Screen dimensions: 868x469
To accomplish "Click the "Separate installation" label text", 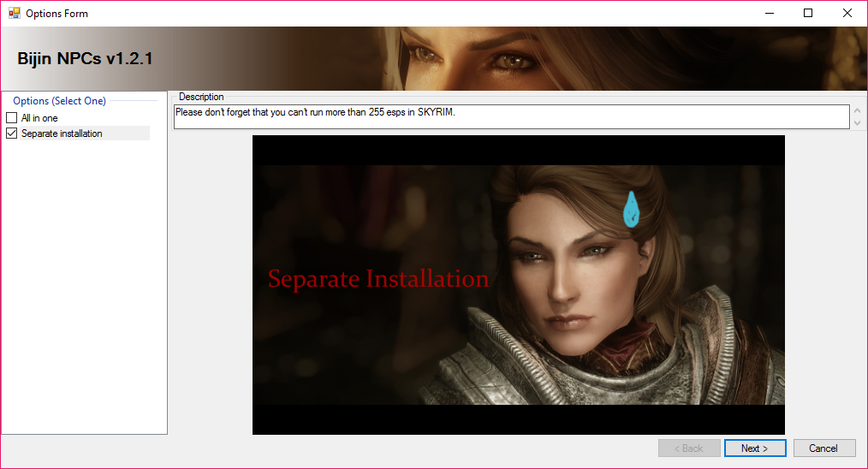I will (62, 134).
